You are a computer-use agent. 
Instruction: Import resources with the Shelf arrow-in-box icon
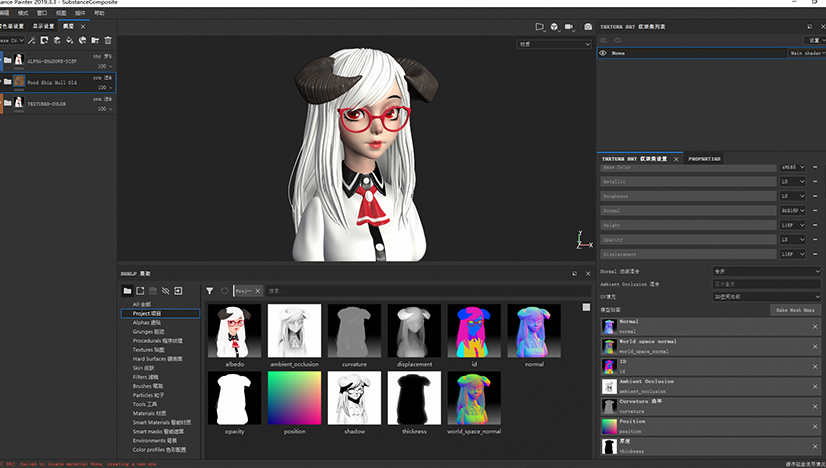point(178,290)
